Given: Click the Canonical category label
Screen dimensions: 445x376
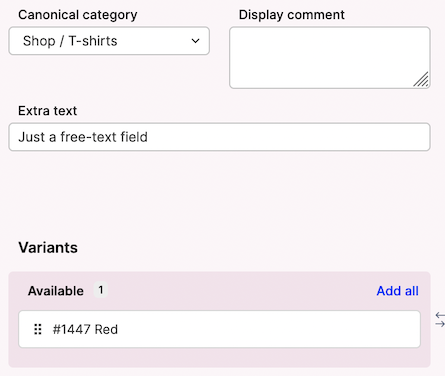Looking at the screenshot, I should pos(78,15).
